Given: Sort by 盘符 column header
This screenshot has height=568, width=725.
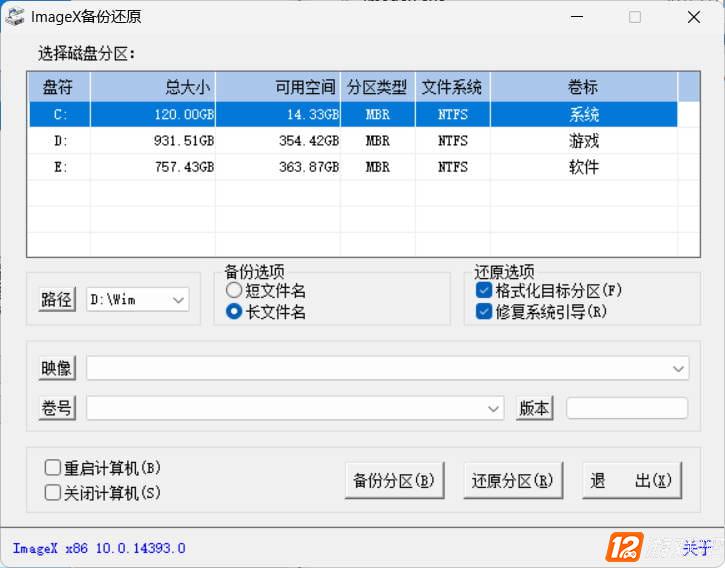Looking at the screenshot, I should pos(59,87).
